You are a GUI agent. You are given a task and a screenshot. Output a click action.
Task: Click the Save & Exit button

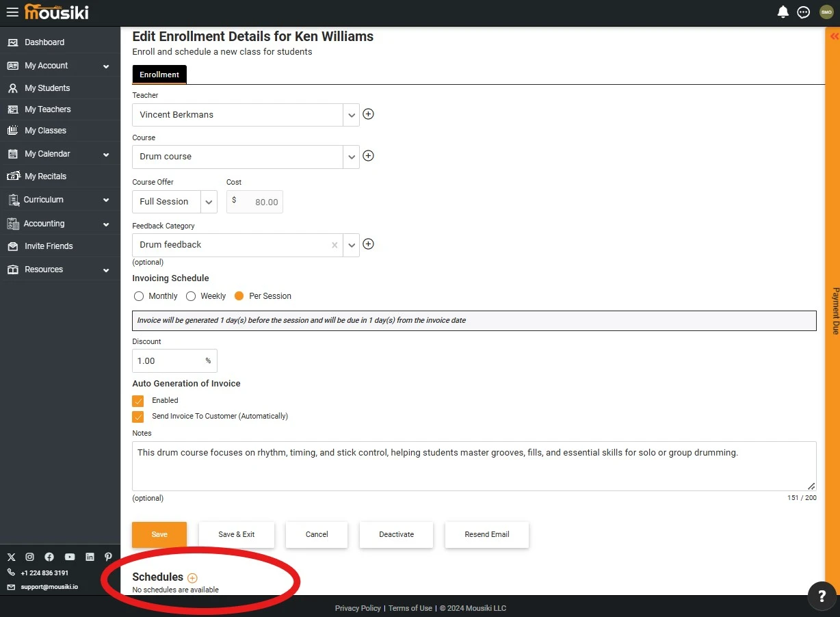pos(236,535)
